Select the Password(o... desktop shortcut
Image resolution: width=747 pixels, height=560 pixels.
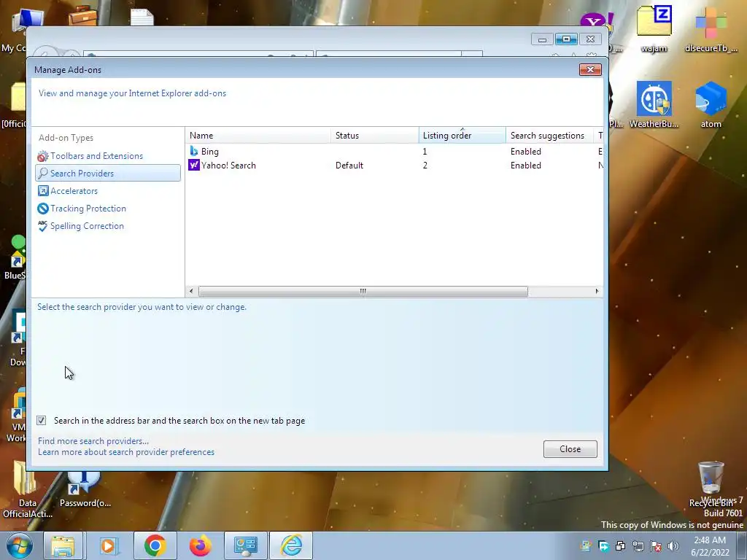(x=85, y=489)
